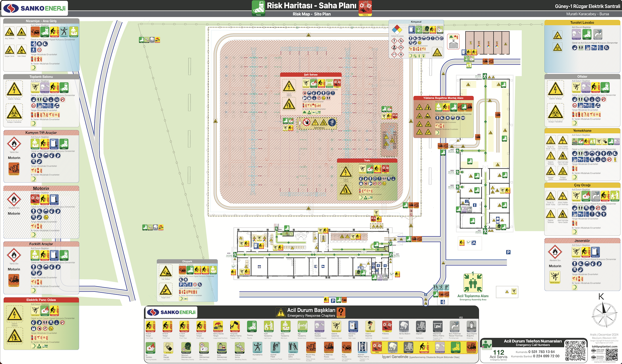
Task: Click the Trafo label on the site map
Action: pyautogui.click(x=367, y=161)
